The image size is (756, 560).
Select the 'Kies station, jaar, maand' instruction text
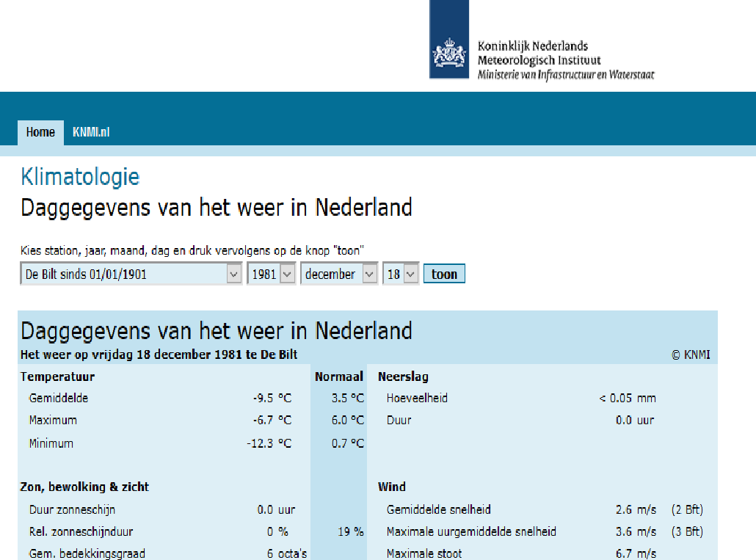192,251
